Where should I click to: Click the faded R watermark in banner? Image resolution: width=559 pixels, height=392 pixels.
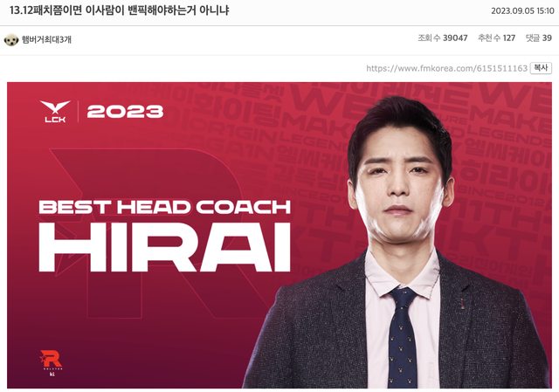pyautogui.click(x=149, y=233)
